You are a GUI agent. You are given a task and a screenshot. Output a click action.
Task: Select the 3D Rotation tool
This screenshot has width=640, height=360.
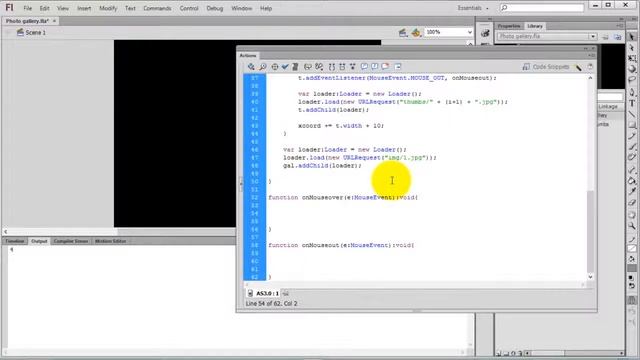[632, 69]
